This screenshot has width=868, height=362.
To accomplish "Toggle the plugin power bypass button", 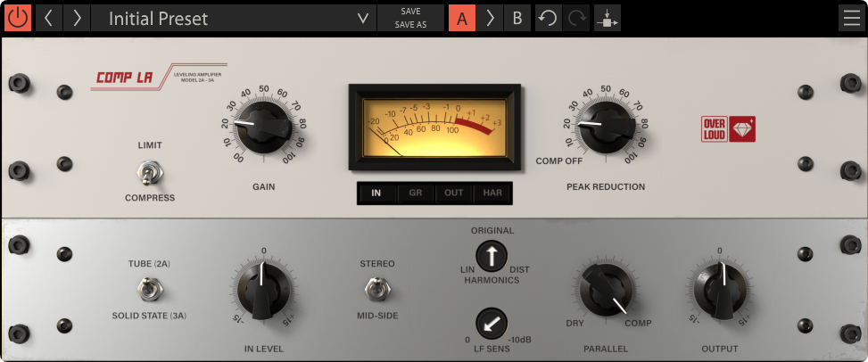I will tap(18, 18).
